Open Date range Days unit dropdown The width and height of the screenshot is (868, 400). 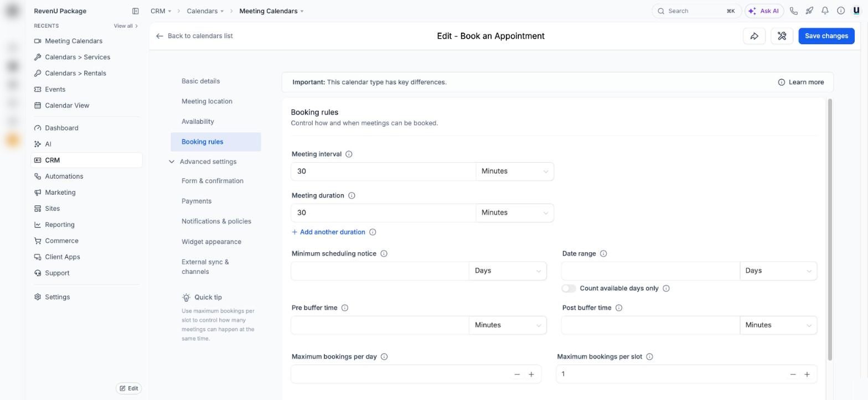tap(778, 271)
